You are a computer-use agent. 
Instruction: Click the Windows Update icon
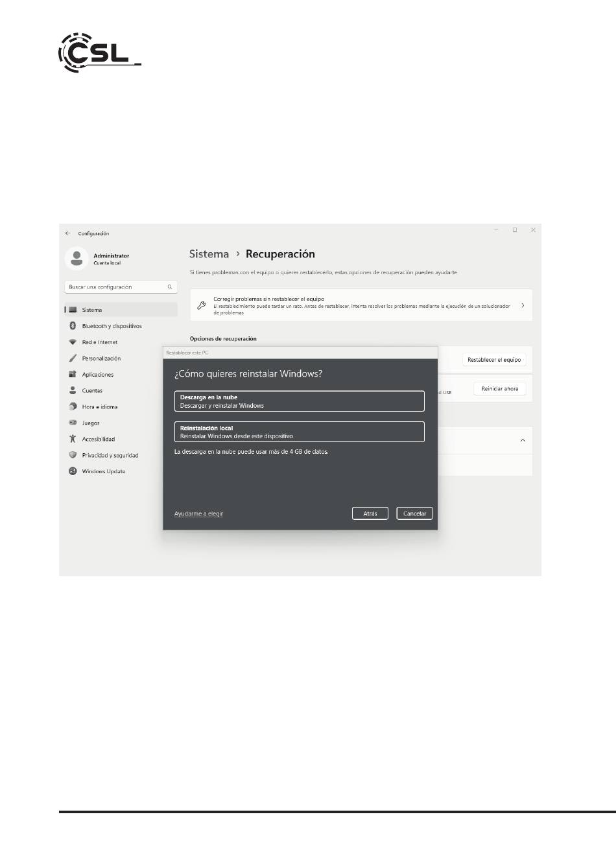pos(73,471)
